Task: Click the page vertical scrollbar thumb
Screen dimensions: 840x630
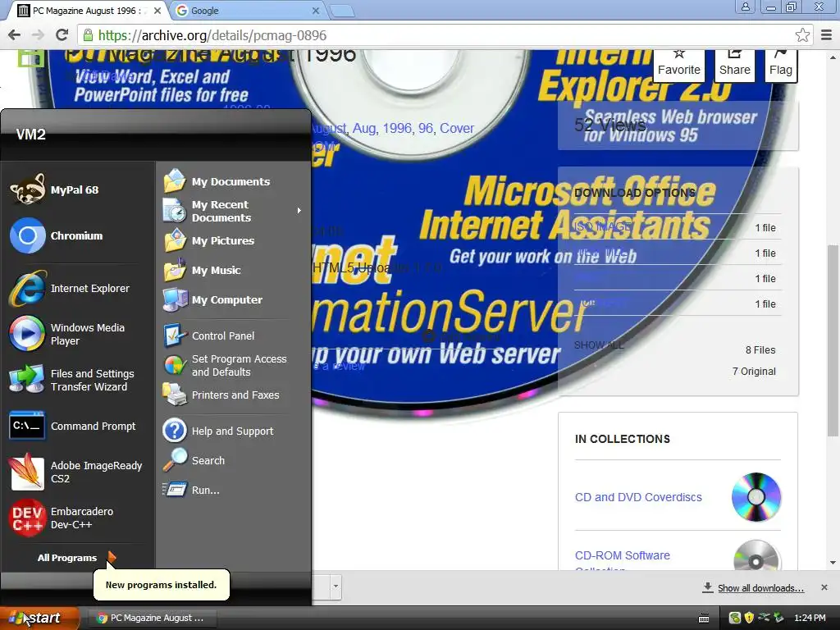Action: pyautogui.click(x=833, y=340)
